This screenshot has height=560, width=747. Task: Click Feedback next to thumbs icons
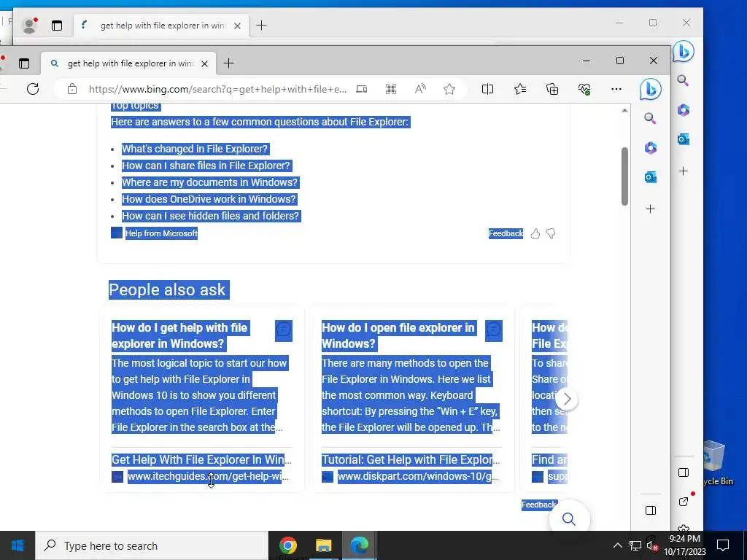506,233
